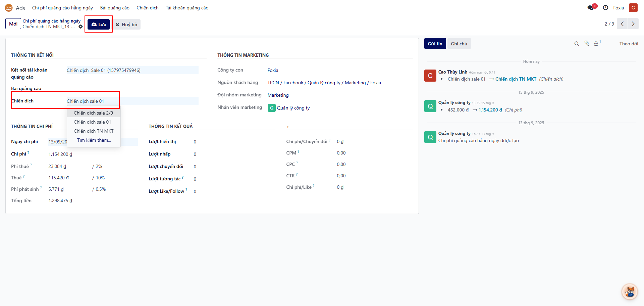Attach a file using the paperclip icon
Viewport: 644px width, 306px height.
pos(587,43)
